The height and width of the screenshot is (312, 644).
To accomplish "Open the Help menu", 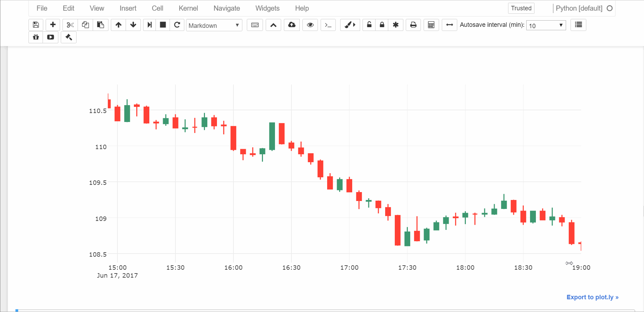I will 302,8.
